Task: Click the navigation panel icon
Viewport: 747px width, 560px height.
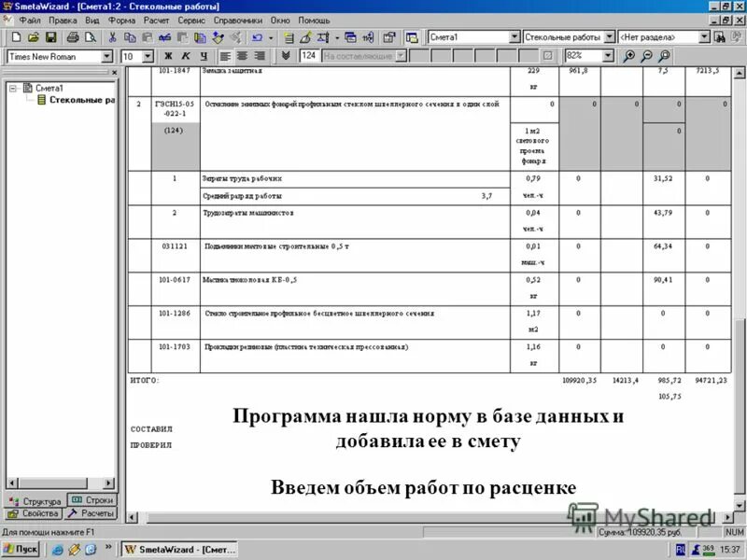Action: [412, 37]
